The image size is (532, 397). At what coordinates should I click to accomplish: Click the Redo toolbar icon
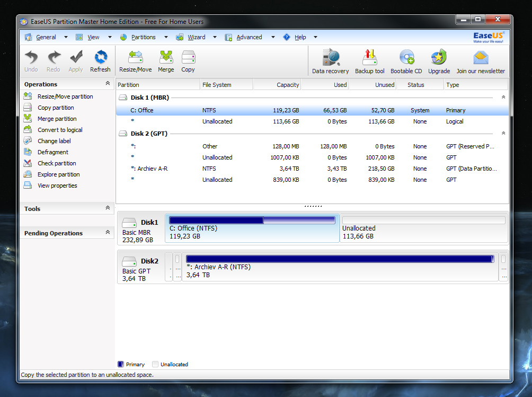tap(54, 57)
